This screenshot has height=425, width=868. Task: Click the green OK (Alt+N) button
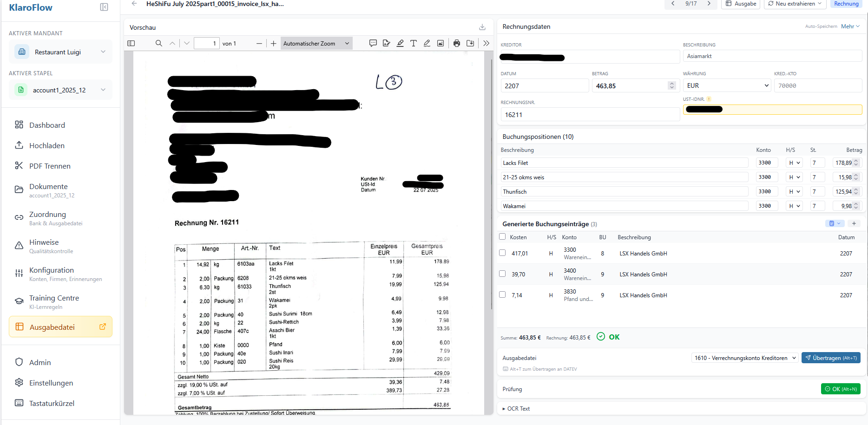(x=841, y=389)
